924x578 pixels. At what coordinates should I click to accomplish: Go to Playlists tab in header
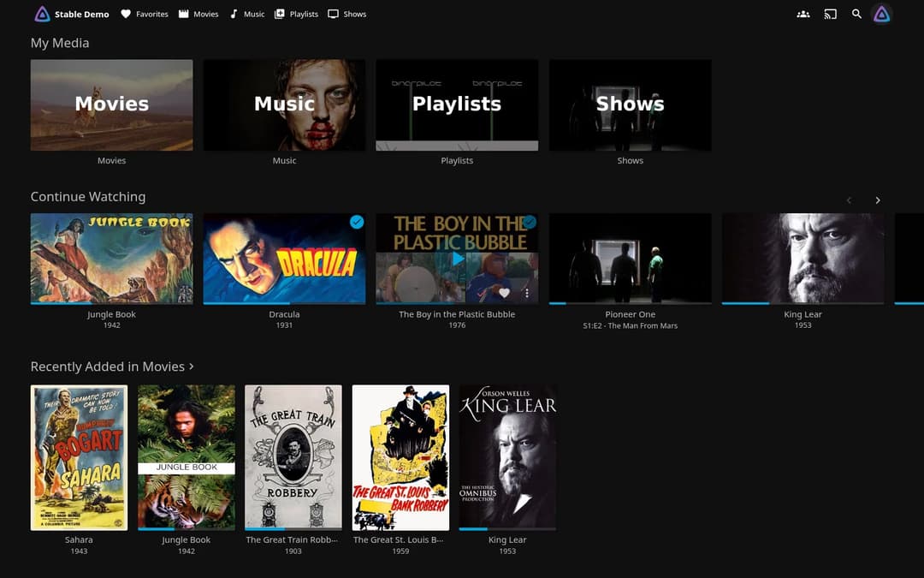tap(296, 14)
